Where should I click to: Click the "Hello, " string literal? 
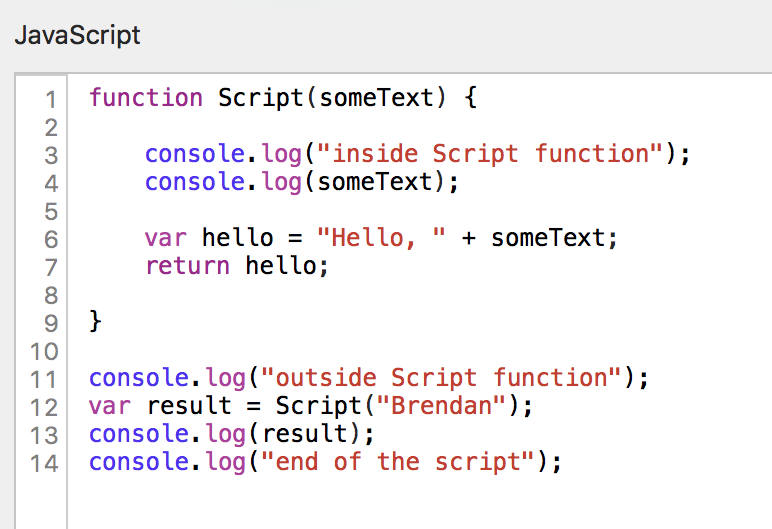[381, 238]
